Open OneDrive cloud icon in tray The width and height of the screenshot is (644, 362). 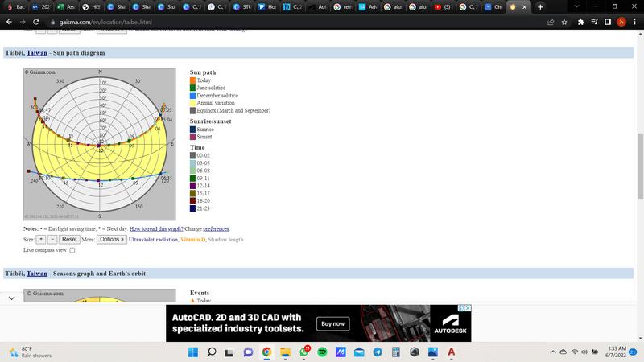click(x=563, y=352)
